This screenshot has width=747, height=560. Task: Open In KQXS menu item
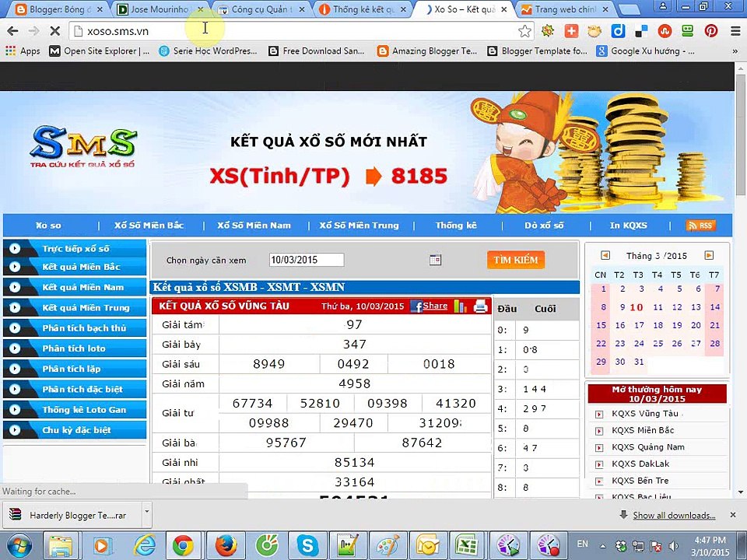coord(629,226)
